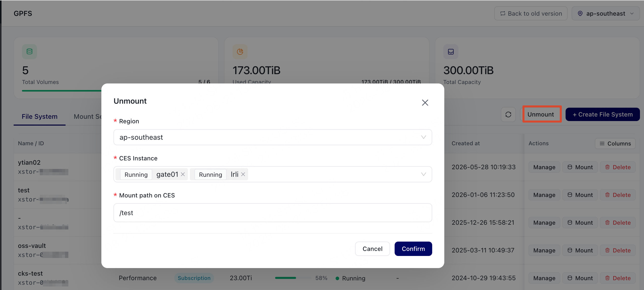Open the Region dropdown showing ap-southeast

pos(273,137)
